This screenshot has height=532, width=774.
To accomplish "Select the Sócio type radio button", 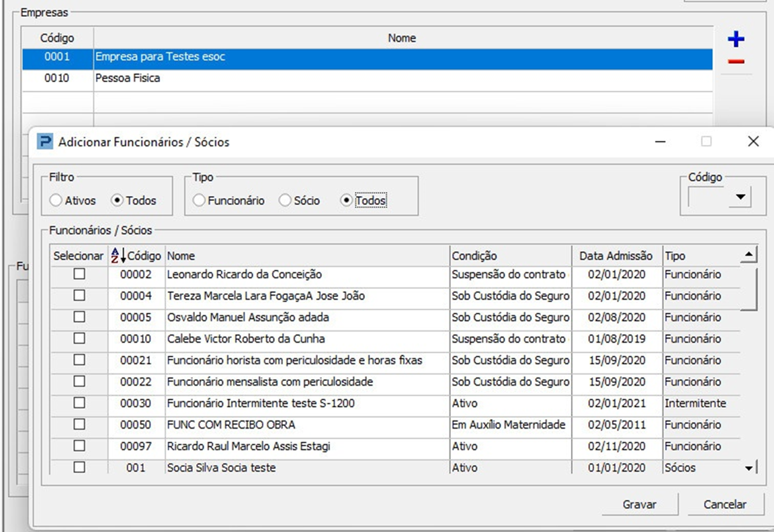I will pos(285,201).
